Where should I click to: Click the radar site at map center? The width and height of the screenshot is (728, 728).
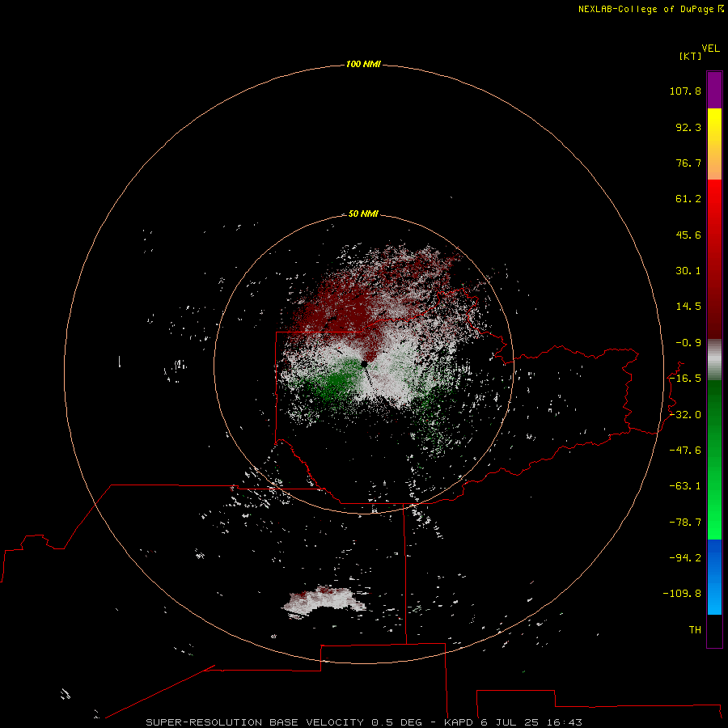[x=365, y=364]
